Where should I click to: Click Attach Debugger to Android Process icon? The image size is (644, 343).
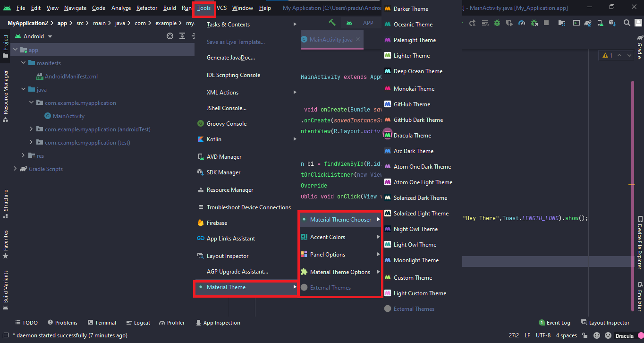pyautogui.click(x=534, y=23)
